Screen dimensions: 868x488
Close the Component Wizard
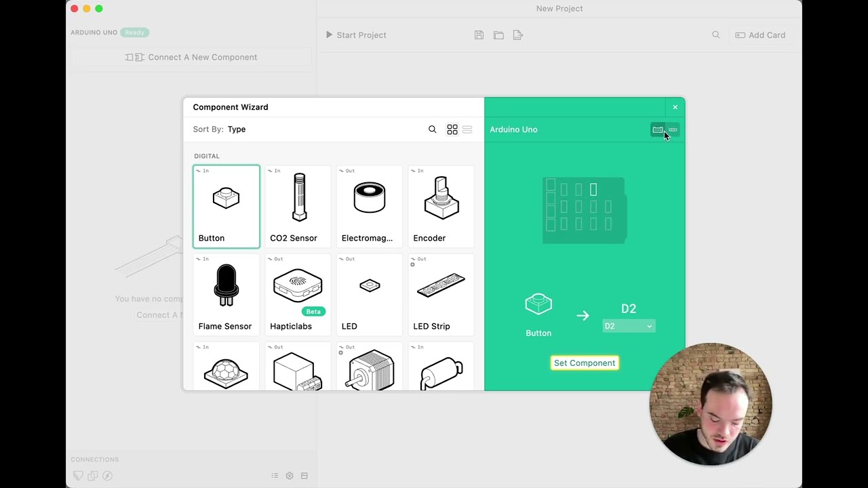675,107
